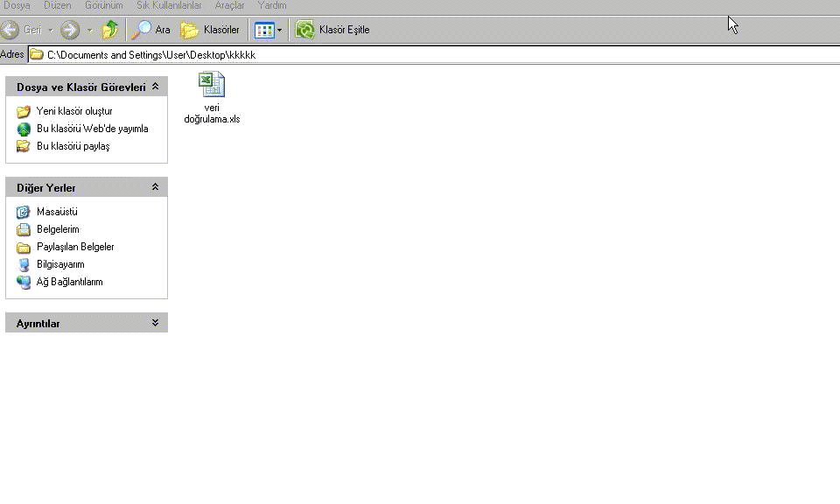The height and width of the screenshot is (504, 840).
Task: Open the Sık Kullanılanlar menu
Action: (x=169, y=5)
